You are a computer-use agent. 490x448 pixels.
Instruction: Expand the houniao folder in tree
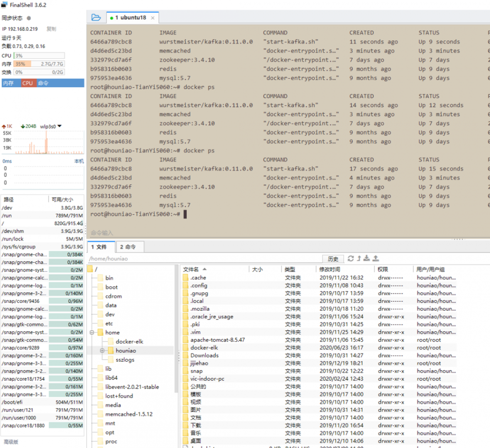[102, 350]
